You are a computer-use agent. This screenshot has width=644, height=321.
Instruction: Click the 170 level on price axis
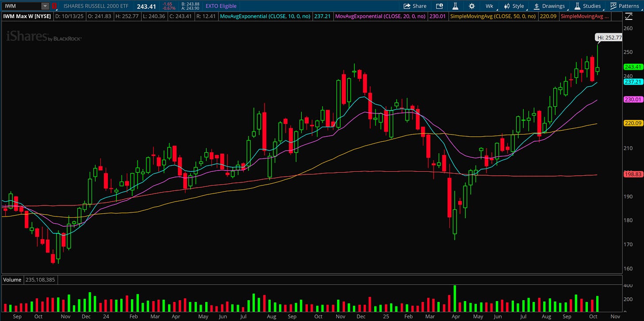(x=628, y=244)
